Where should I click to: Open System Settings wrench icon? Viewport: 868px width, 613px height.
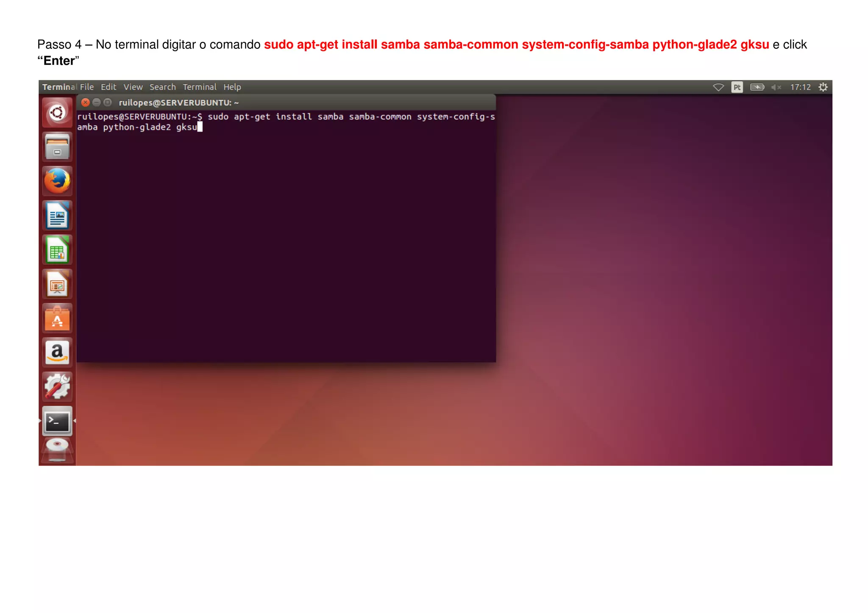[x=57, y=387]
